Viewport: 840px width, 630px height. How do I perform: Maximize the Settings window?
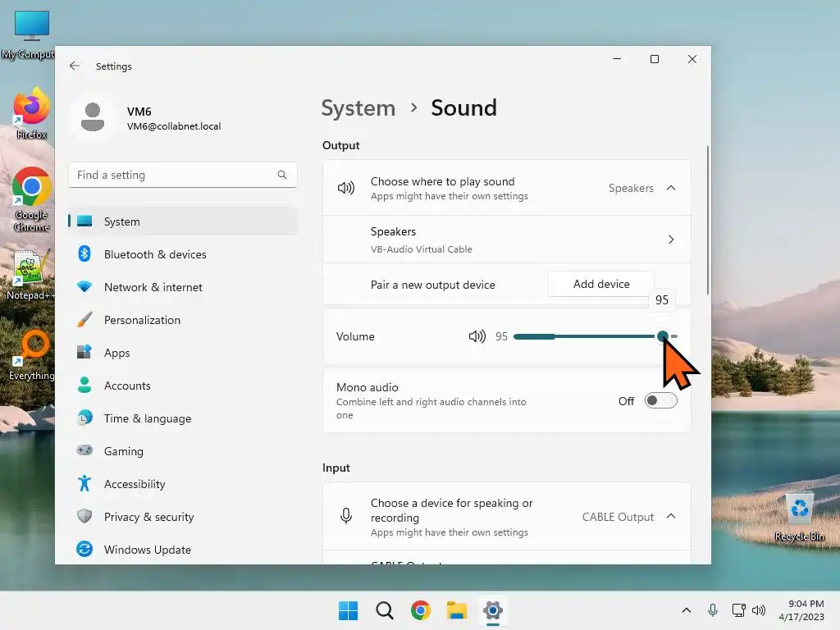click(x=654, y=59)
